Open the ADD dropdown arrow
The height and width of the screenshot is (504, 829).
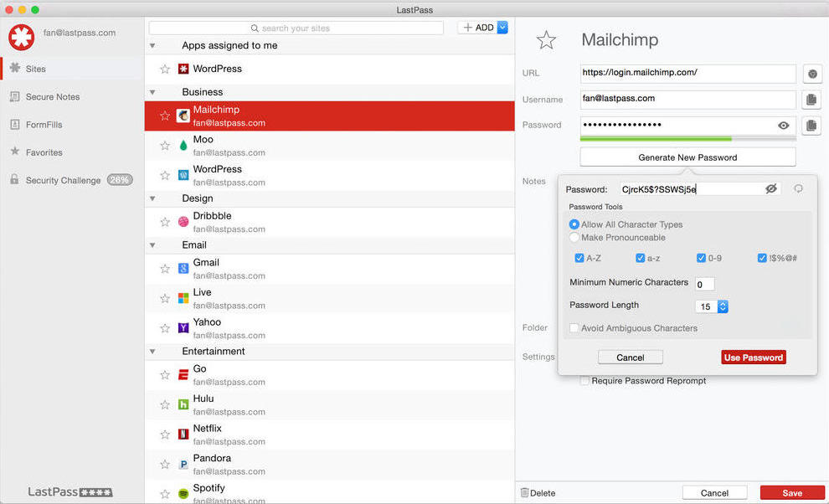[502, 28]
